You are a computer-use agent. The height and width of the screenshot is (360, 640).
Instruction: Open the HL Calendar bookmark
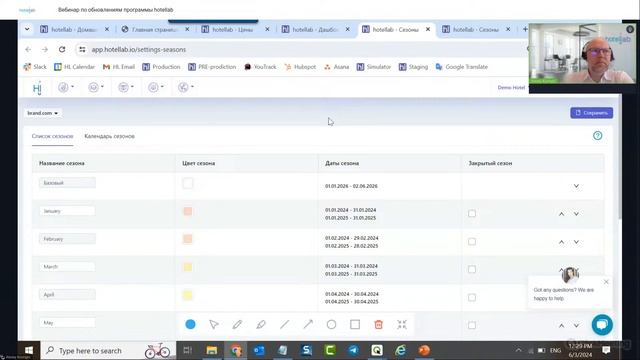[74, 67]
